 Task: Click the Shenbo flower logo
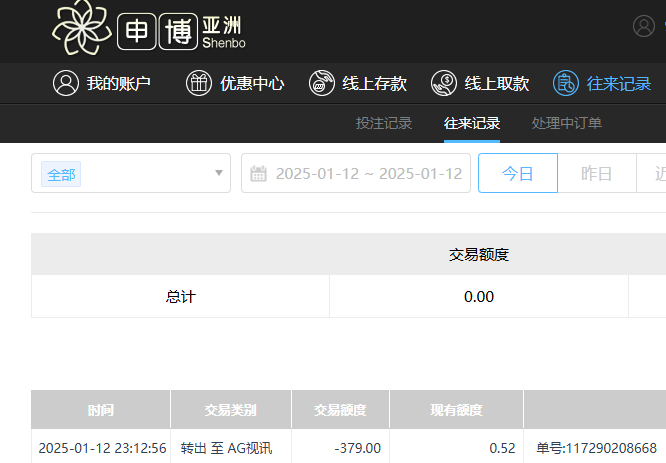[x=82, y=28]
